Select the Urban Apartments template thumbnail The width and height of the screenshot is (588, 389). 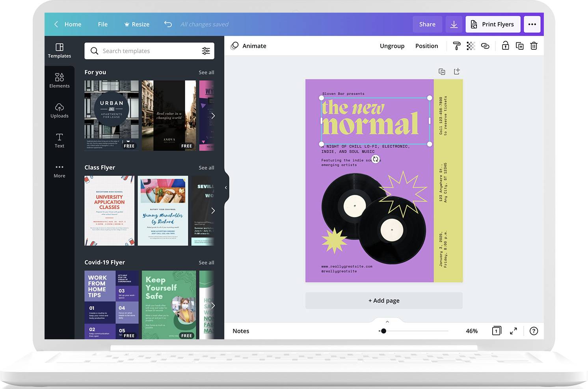coord(112,116)
